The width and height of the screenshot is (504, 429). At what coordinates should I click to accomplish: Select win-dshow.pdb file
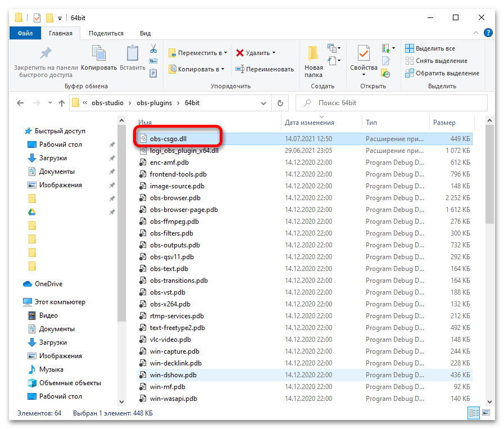[x=304, y=375]
